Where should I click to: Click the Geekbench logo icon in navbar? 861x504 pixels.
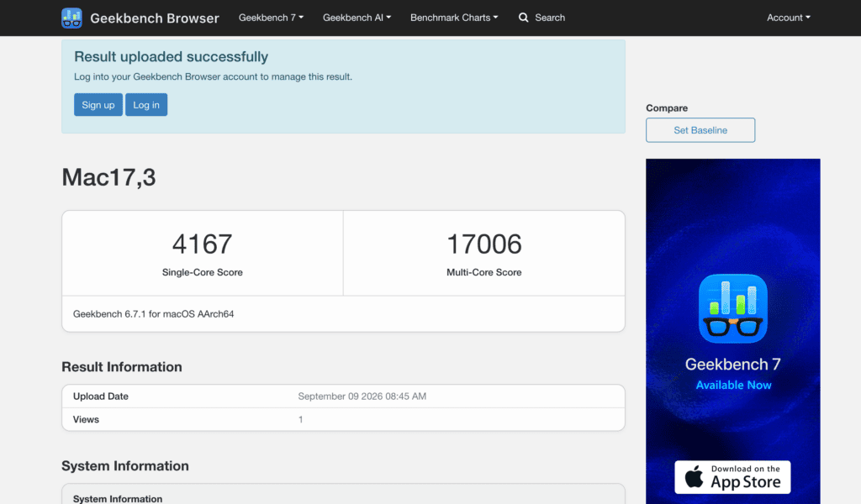click(72, 18)
